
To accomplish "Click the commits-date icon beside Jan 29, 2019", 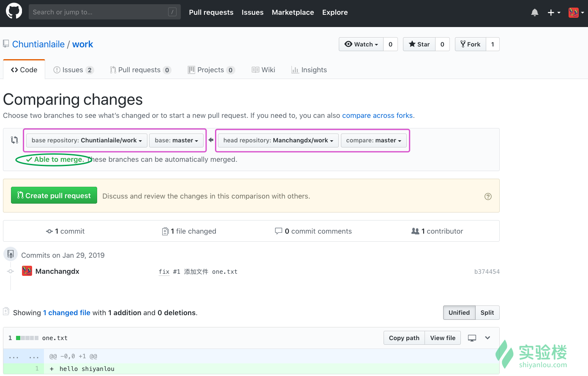I will point(11,254).
